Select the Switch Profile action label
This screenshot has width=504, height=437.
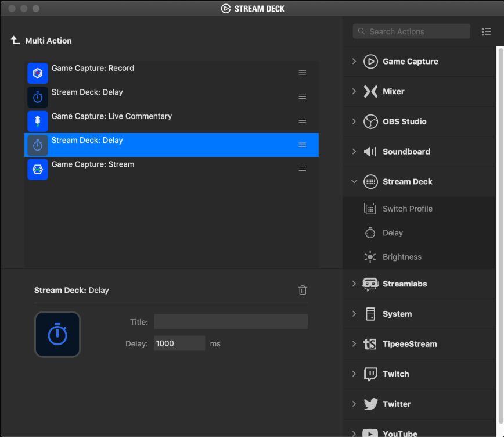[x=407, y=209]
